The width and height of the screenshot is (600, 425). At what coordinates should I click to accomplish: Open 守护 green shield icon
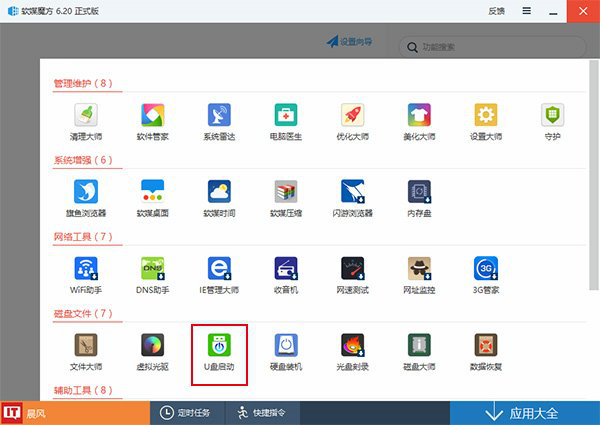[x=552, y=115]
